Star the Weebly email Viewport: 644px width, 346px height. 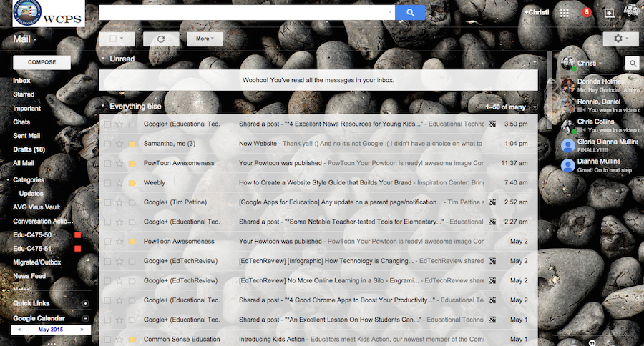point(119,182)
